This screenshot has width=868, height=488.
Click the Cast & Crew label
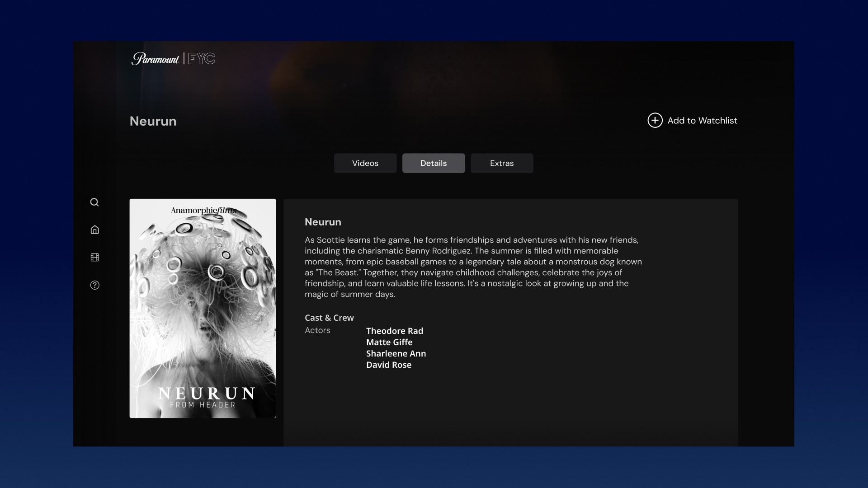[x=329, y=318]
